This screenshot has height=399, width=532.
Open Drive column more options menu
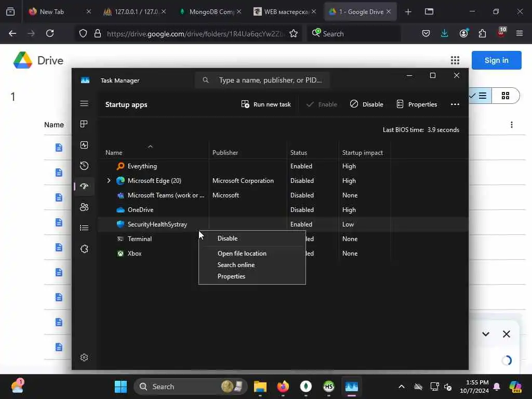(x=512, y=125)
